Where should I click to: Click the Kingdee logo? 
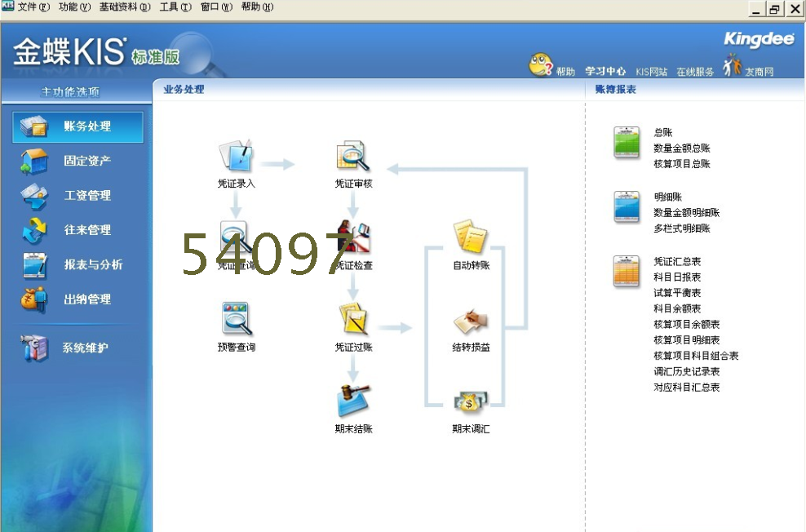(x=759, y=39)
